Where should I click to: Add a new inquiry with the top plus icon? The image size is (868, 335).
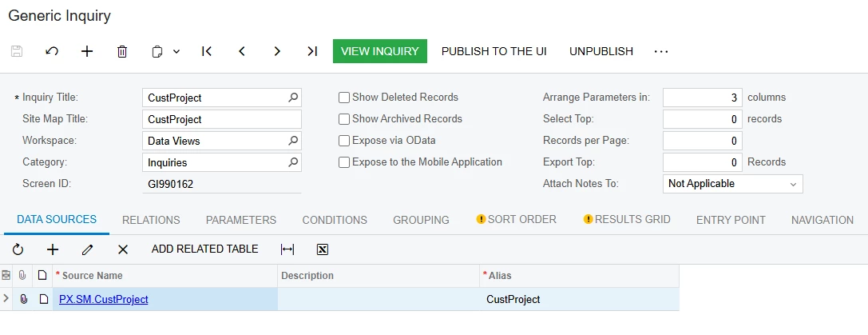tap(87, 51)
